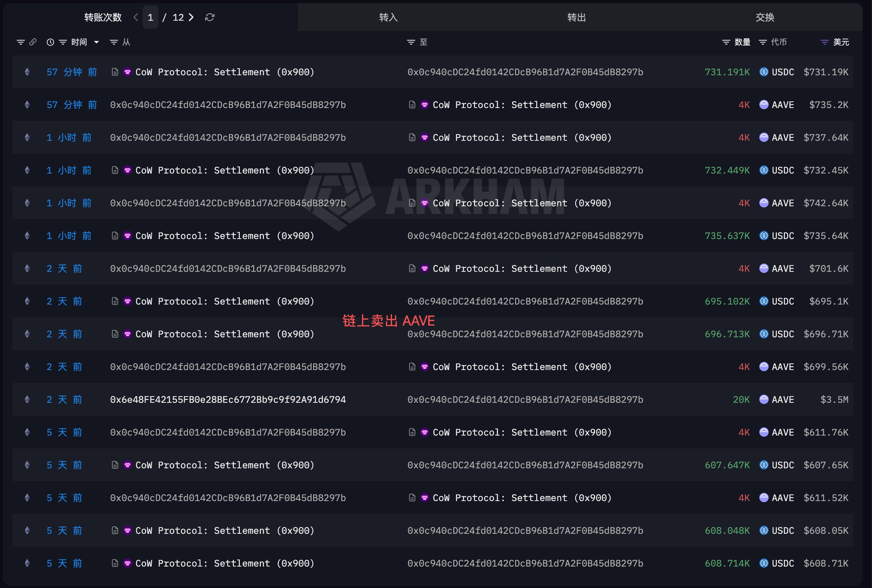Open the 至 (To) column filter
This screenshot has height=588, width=872.
(x=411, y=42)
